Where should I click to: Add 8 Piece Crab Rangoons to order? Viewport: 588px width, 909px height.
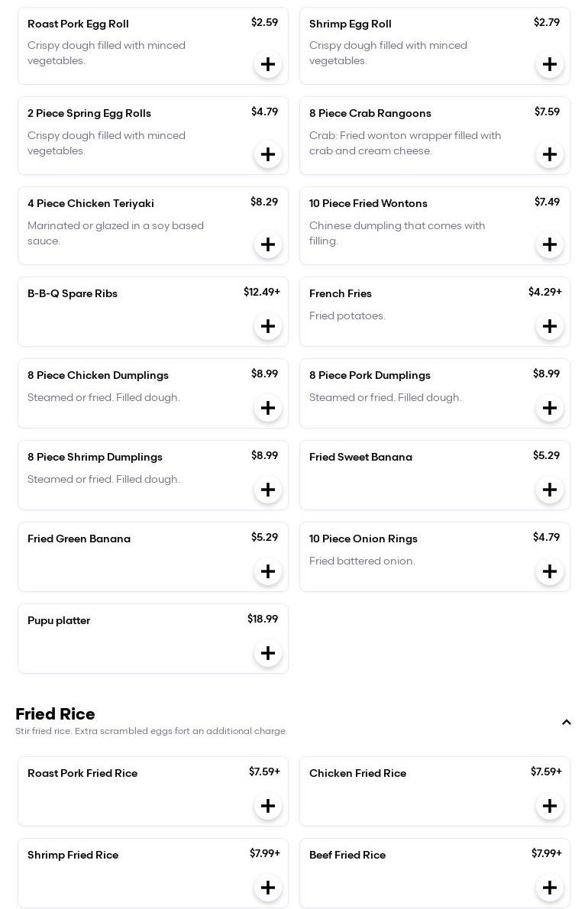550,154
